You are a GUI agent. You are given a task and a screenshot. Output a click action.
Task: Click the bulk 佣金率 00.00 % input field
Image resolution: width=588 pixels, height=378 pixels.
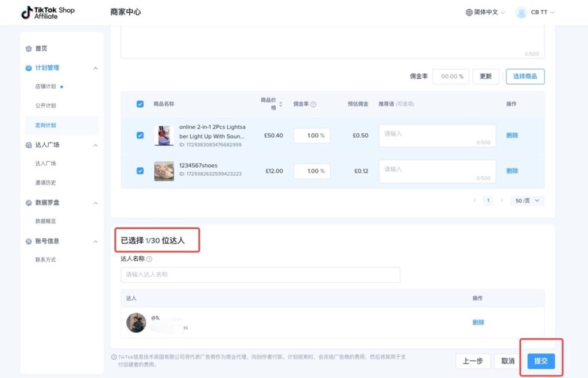[x=450, y=76]
